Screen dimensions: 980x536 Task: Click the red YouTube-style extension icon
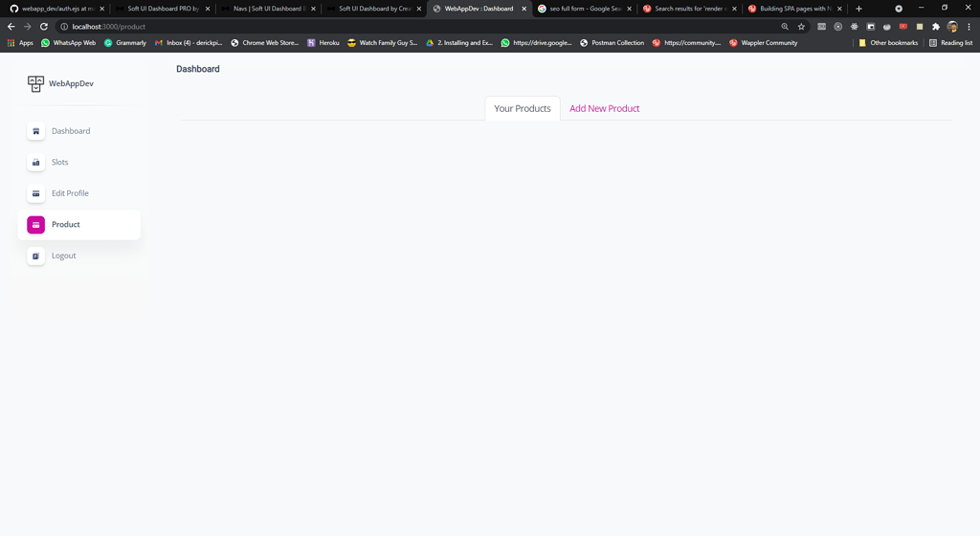pos(903,27)
